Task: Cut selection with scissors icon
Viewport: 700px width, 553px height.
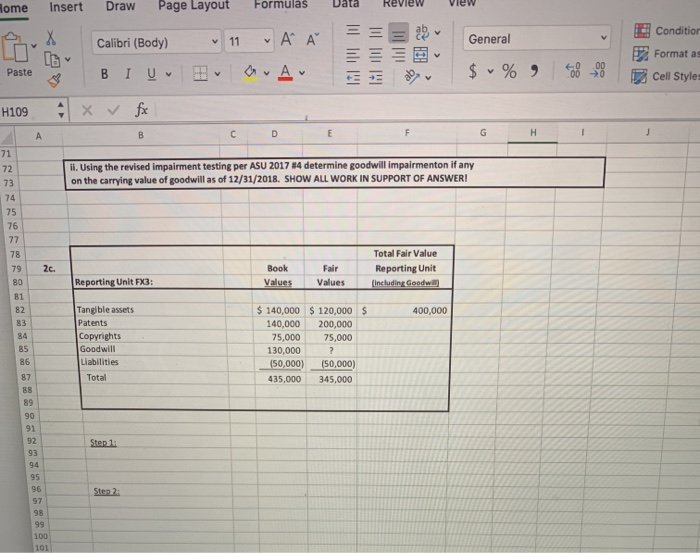Action: 51,38
